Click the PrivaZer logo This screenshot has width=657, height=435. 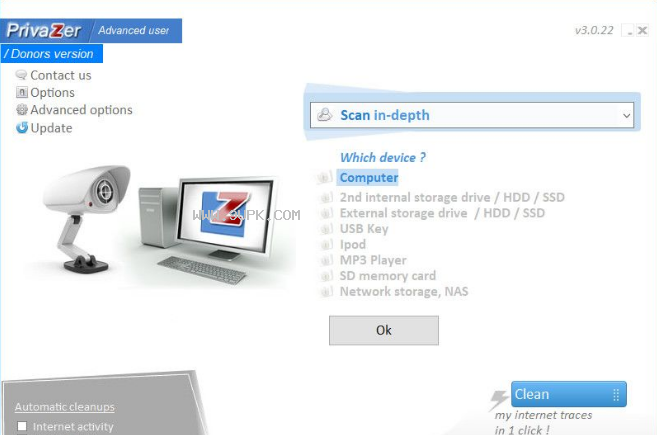44,31
